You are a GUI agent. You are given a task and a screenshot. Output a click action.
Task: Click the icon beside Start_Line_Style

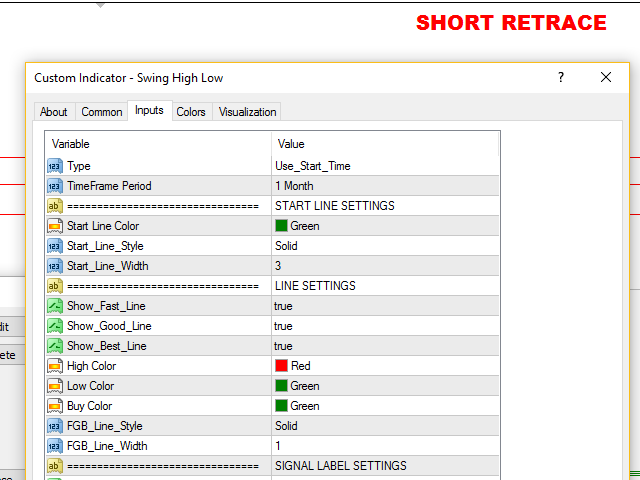click(x=55, y=246)
